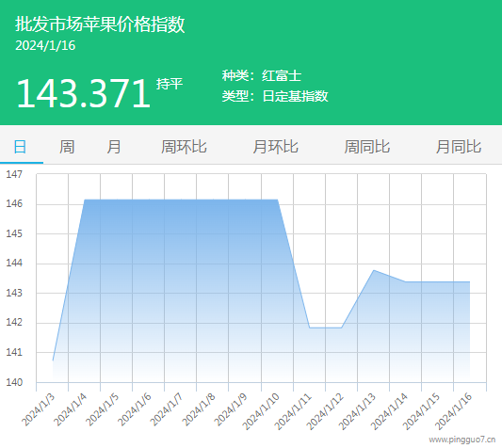Open the 月同比 tab
This screenshot has height=448, width=502.
tap(459, 147)
